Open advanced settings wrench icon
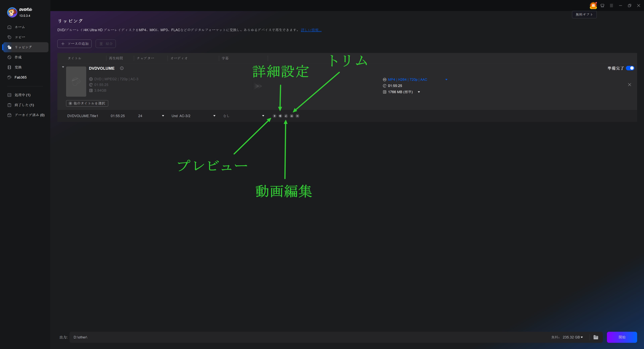Viewport: 644px width, 349px height. click(x=280, y=116)
